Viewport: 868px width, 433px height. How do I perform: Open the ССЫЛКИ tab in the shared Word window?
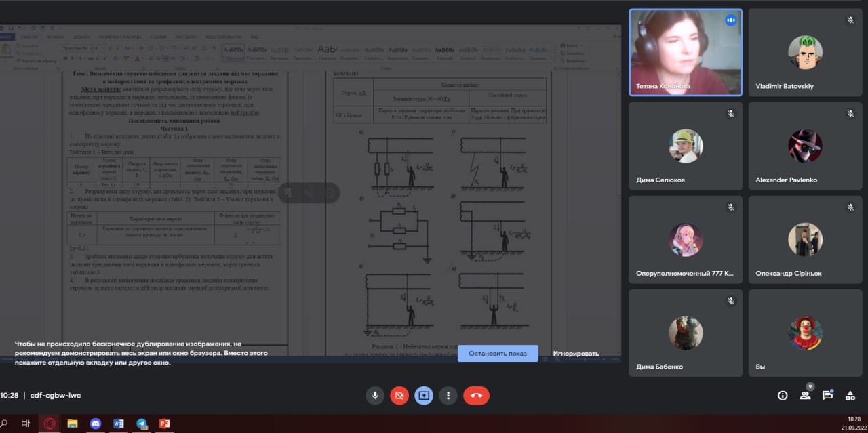tap(158, 37)
